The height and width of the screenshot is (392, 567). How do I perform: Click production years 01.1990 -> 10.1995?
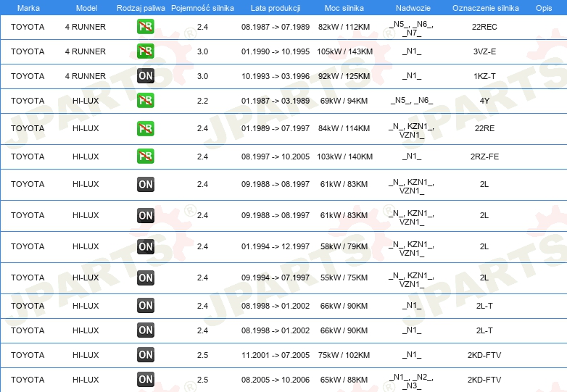(x=276, y=51)
